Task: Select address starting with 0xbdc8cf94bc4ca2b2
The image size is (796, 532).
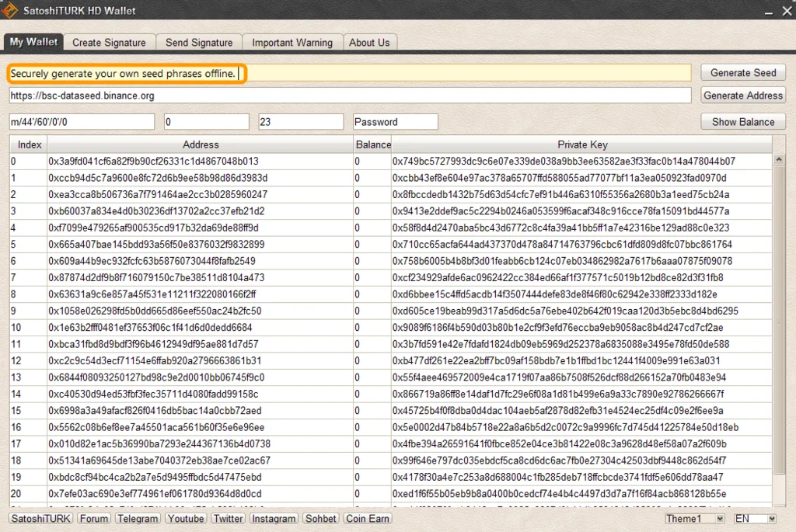Action: coord(155,477)
